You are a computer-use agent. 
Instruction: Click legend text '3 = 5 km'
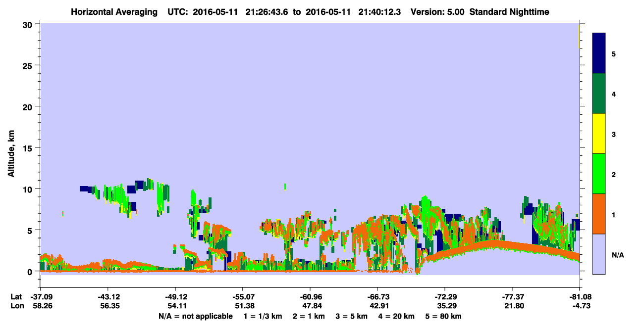pos(352,316)
